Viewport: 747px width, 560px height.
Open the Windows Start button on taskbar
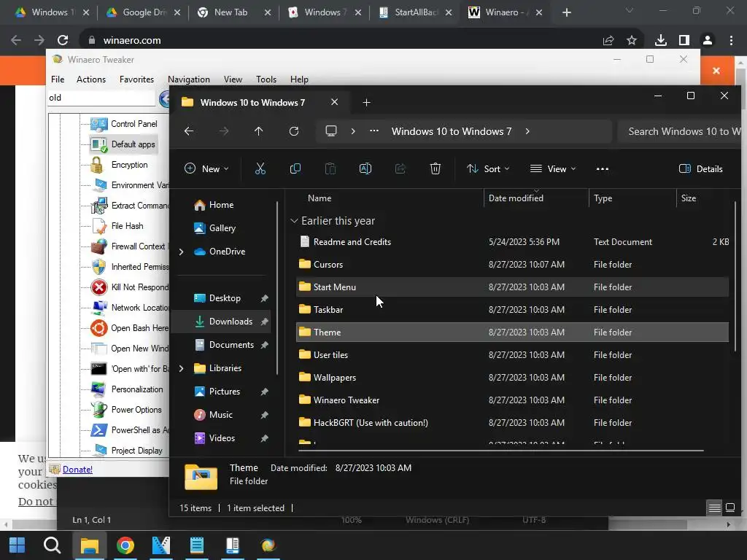(x=18, y=545)
